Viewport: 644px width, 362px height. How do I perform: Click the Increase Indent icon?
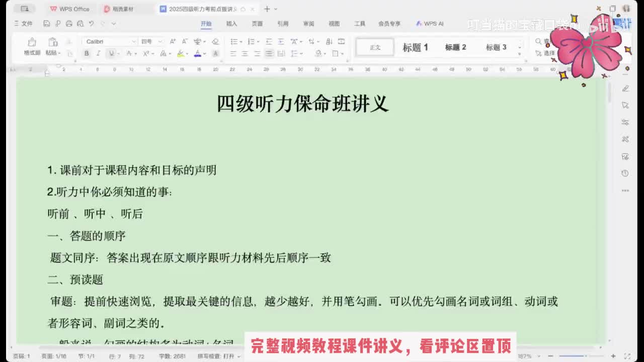281,42
